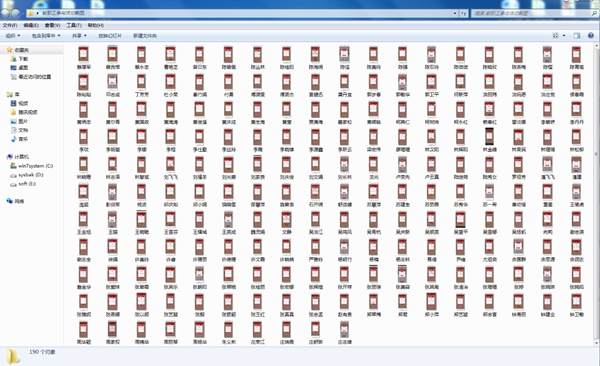Screen dimensions: 600x366
Task: Click the search magnifier icon
Action: click(x=594, y=13)
